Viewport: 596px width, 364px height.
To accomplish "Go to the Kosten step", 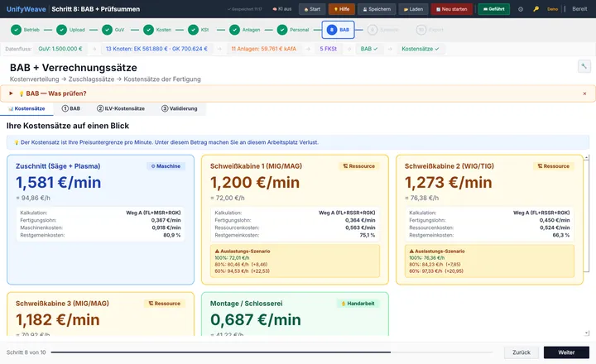I will (x=157, y=30).
